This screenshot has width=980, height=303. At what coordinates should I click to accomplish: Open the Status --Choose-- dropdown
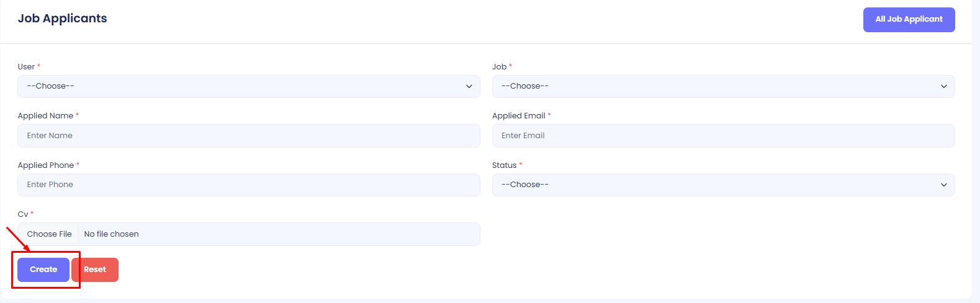[x=722, y=185]
